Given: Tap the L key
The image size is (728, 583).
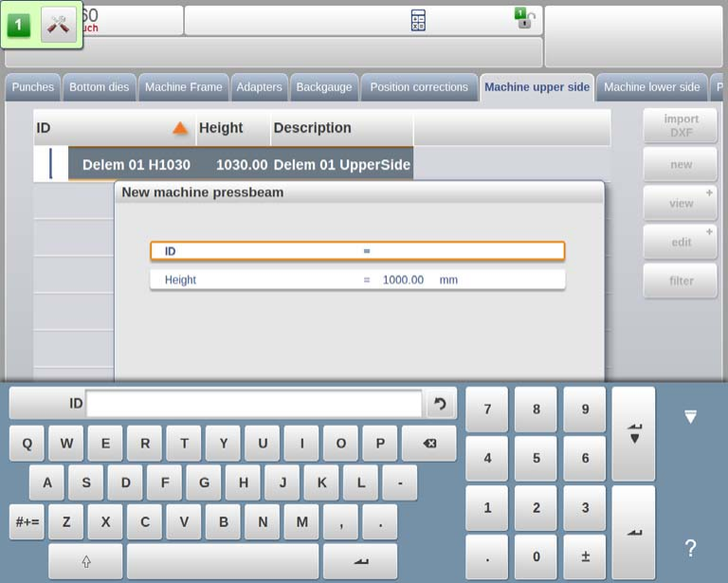Looking at the screenshot, I should click(361, 483).
